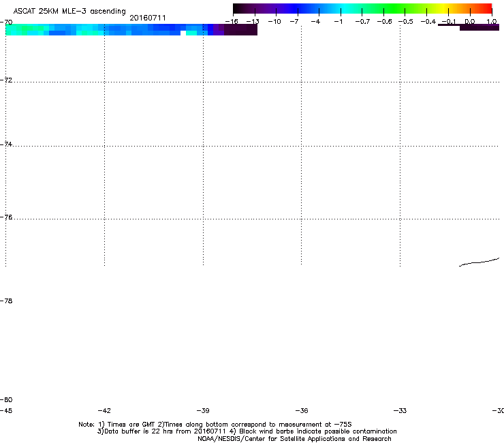This screenshot has width=504, height=443.
Task: Click the coastline curve near -30 longitude
Action: pyautogui.click(x=479, y=262)
